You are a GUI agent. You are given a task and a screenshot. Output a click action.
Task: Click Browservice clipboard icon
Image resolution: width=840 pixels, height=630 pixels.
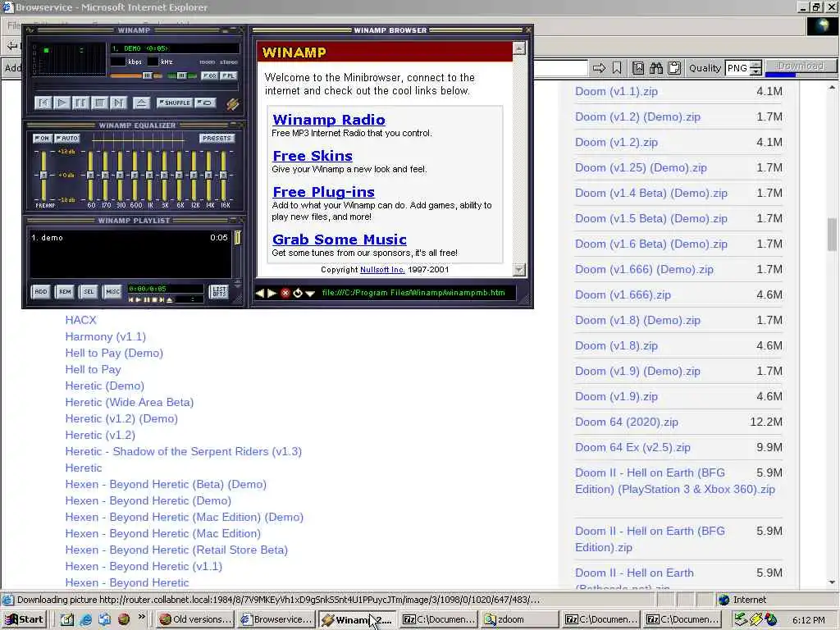coord(675,68)
